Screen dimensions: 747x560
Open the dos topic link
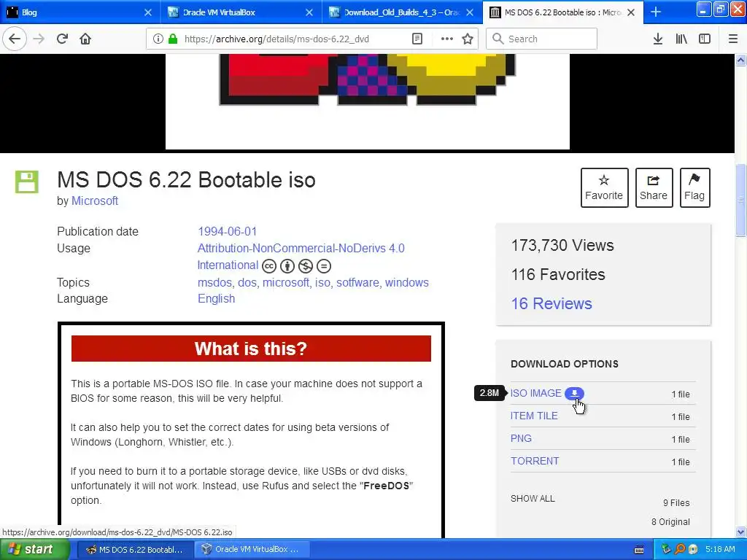click(x=247, y=282)
